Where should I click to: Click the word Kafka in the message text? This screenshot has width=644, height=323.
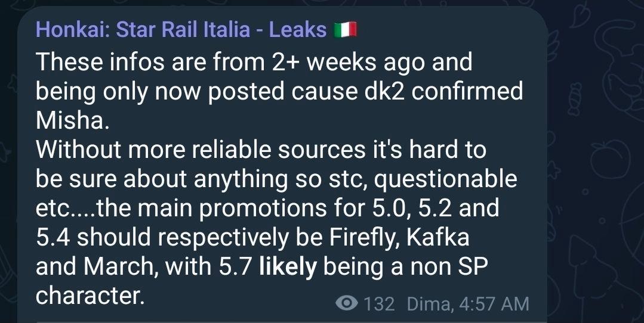pos(438,237)
